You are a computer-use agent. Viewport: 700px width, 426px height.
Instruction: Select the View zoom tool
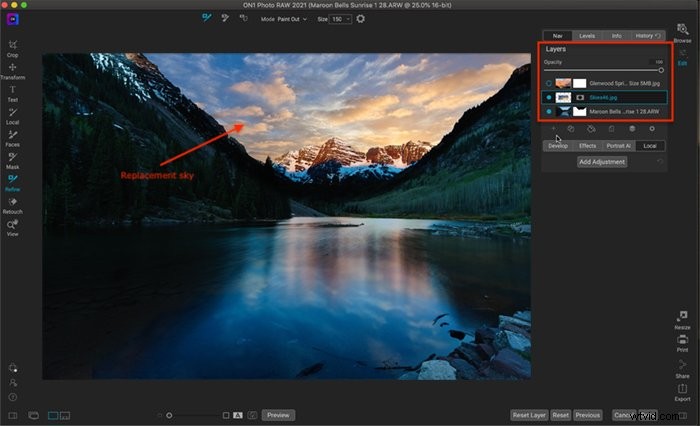(x=12, y=228)
